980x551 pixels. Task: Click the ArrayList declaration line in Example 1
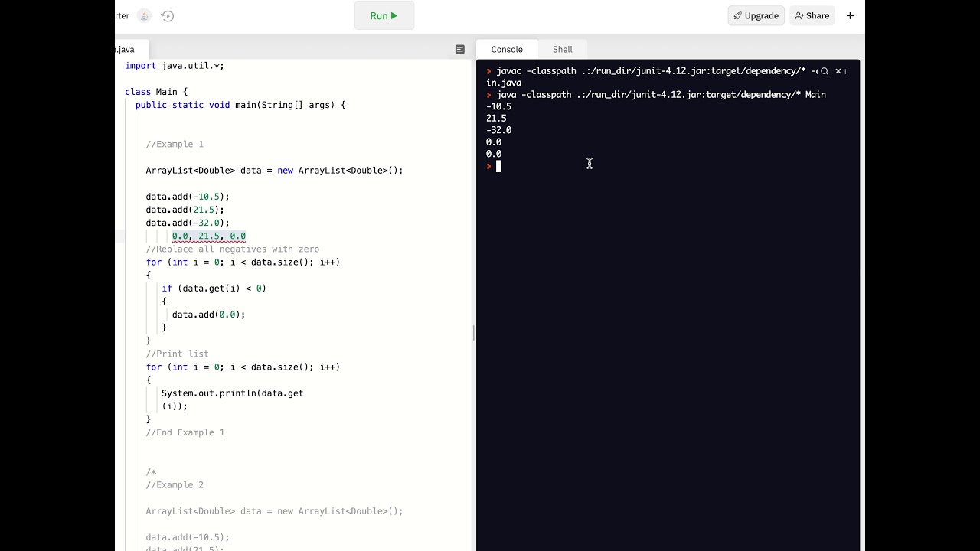pos(274,171)
